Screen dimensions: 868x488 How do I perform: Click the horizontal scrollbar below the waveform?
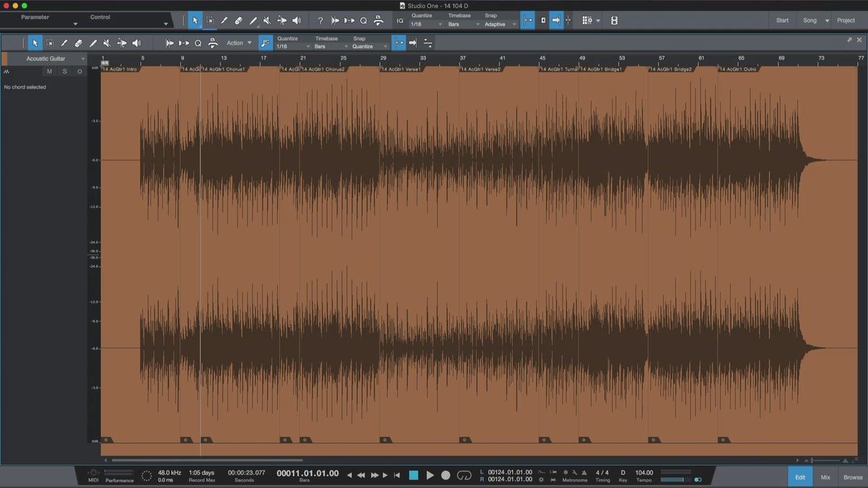[x=207, y=460]
